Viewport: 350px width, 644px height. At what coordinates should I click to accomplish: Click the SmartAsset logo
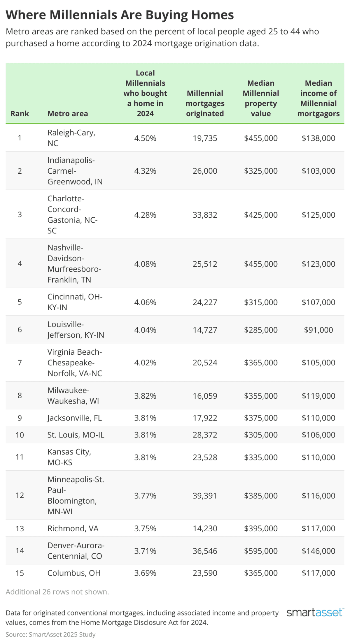click(315, 612)
